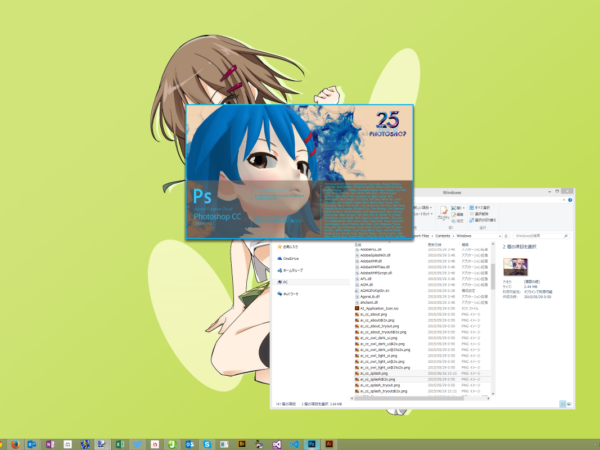Open Visual Studio from the taskbar
Image resolution: width=600 pixels, height=450 pixels.
click(277, 444)
